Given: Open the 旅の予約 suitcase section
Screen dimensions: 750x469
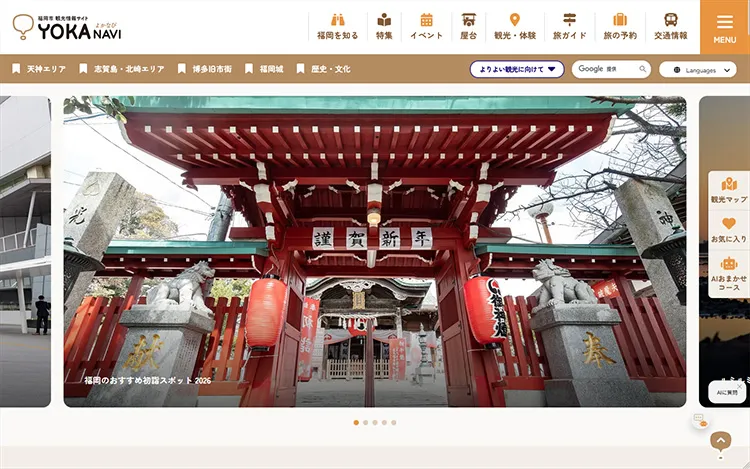Looking at the screenshot, I should (x=620, y=27).
